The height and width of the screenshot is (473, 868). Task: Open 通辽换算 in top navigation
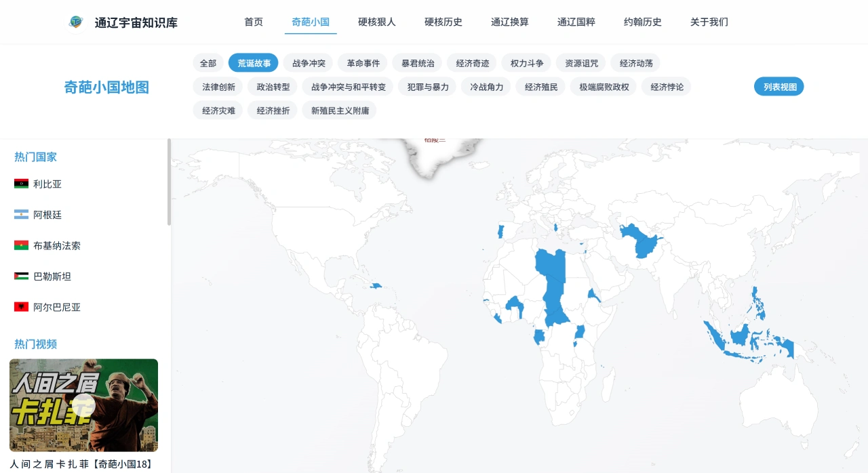[510, 22]
